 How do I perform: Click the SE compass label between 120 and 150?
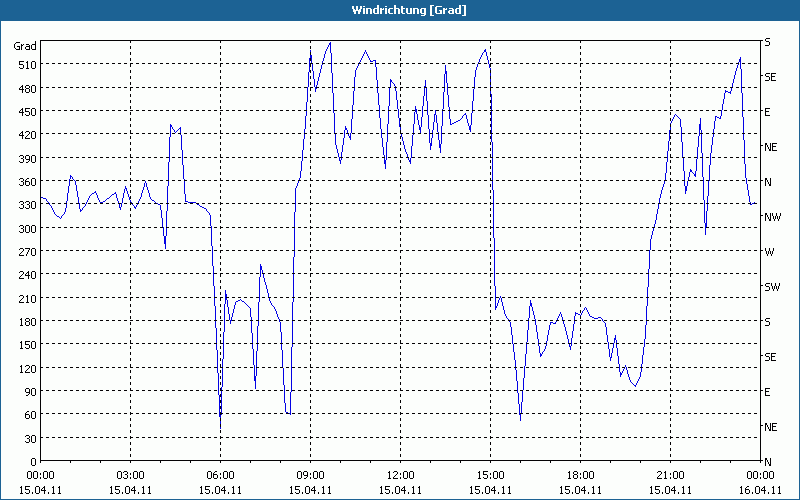click(x=770, y=357)
